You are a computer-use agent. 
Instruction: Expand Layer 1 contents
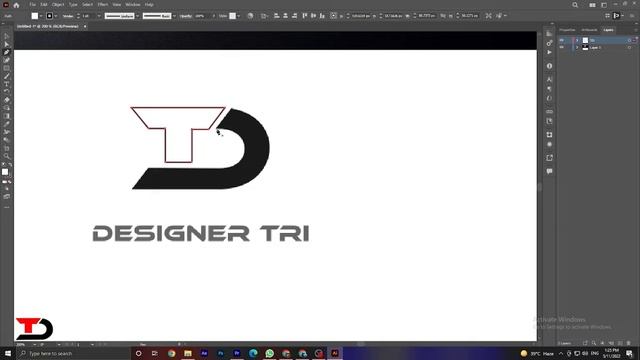(x=577, y=47)
